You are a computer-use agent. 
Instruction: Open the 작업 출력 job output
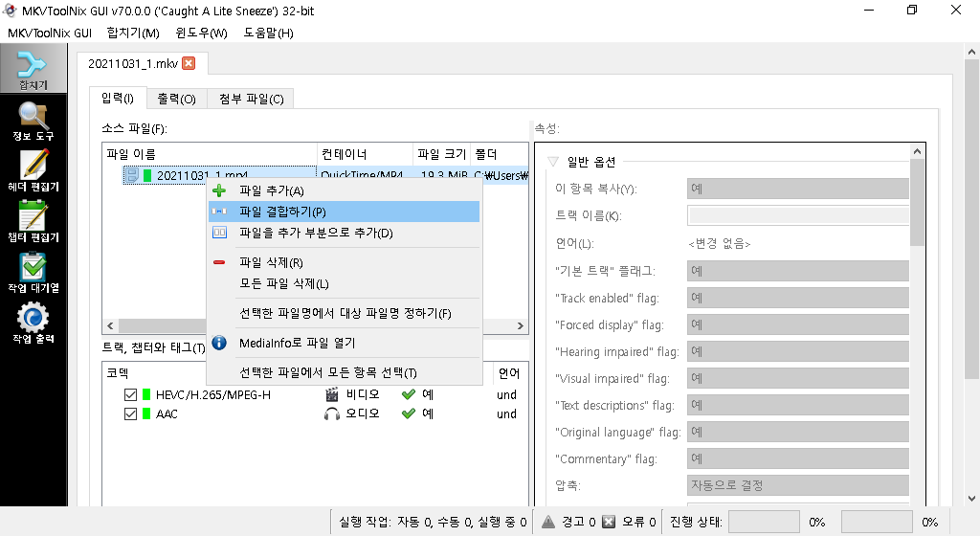pyautogui.click(x=33, y=323)
